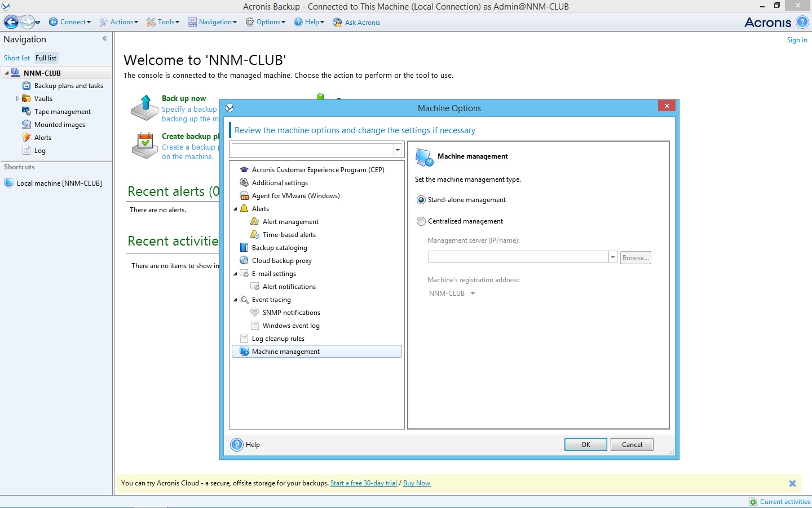
Task: Select Alert notifications under E-mail settings
Action: 289,287
